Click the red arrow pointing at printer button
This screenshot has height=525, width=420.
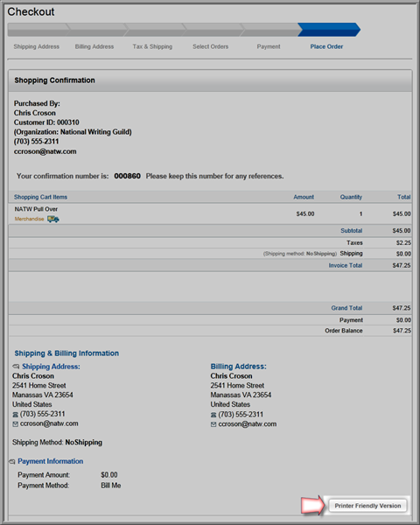[x=313, y=506]
